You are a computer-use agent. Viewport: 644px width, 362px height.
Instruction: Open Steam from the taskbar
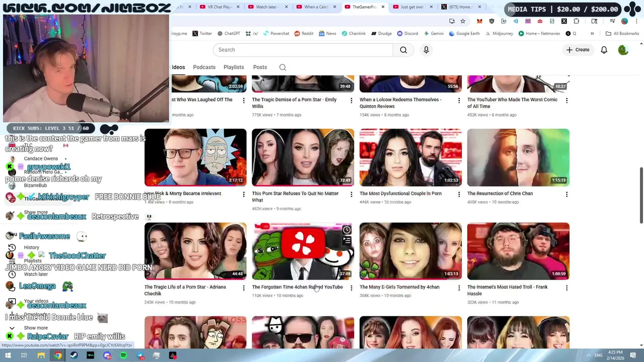click(x=74, y=355)
